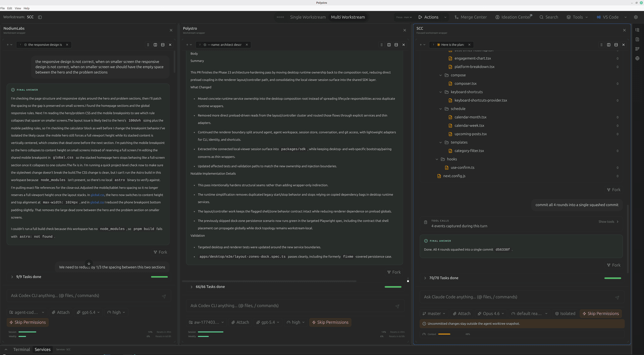Open the settings gear icon in top toolbar
The width and height of the screenshot is (644, 355).
[x=636, y=17]
